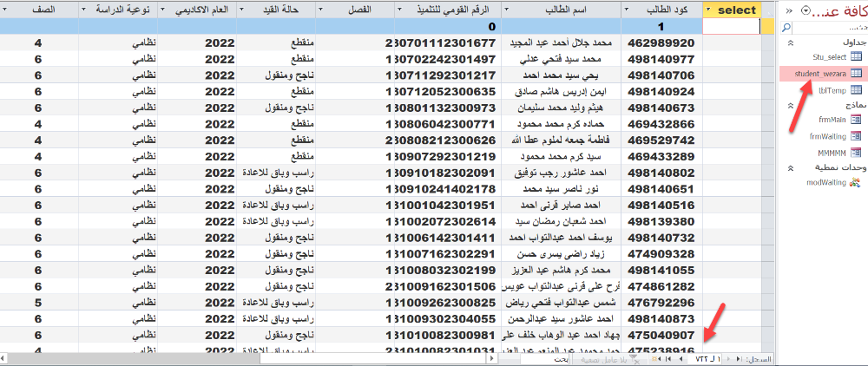Click the tblTemp table name
This screenshot has width=868, height=366.
pyautogui.click(x=834, y=89)
